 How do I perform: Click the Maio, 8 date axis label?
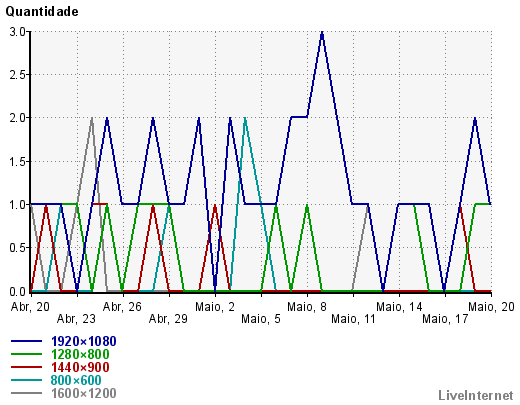(x=307, y=307)
